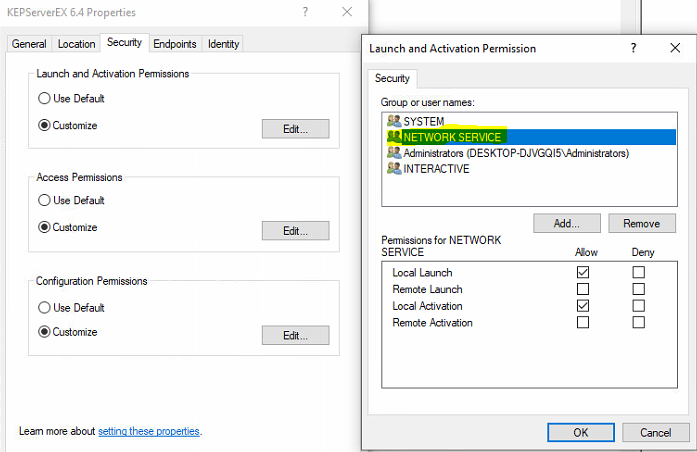Click the help question mark in the Launch and Activation Permission dialog

633,48
